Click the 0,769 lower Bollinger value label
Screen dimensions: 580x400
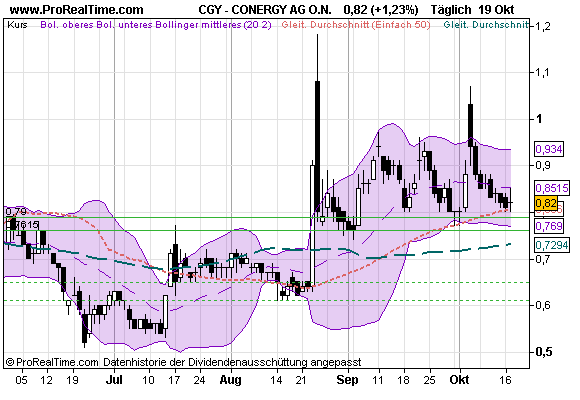[x=549, y=226]
